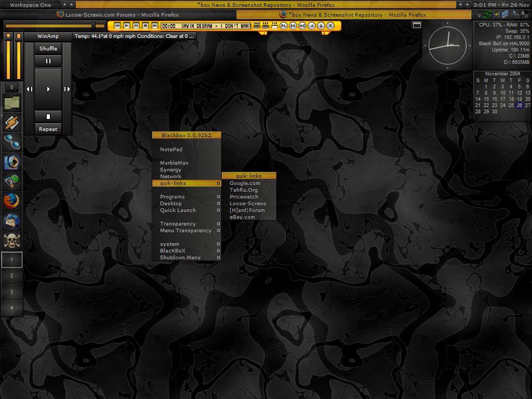Click the stop button in the WinAmp panel

click(48, 116)
